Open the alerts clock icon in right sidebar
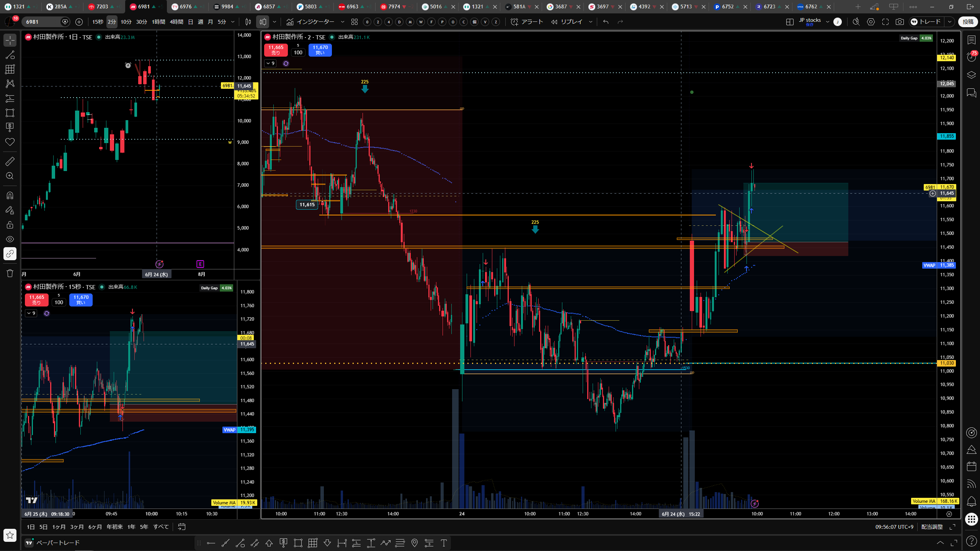The width and height of the screenshot is (980, 551). (x=971, y=57)
